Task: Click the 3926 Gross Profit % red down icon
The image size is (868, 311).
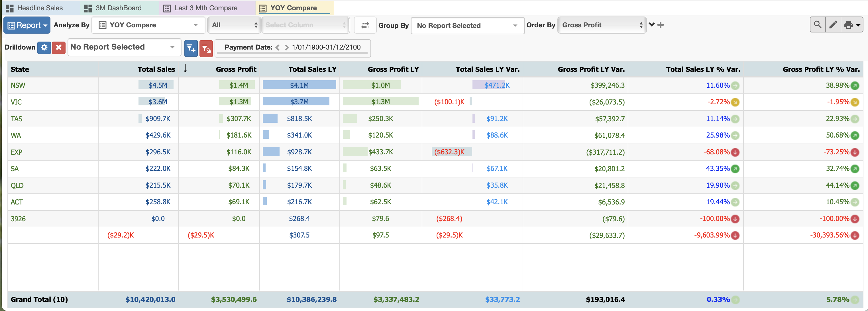Action: (855, 219)
